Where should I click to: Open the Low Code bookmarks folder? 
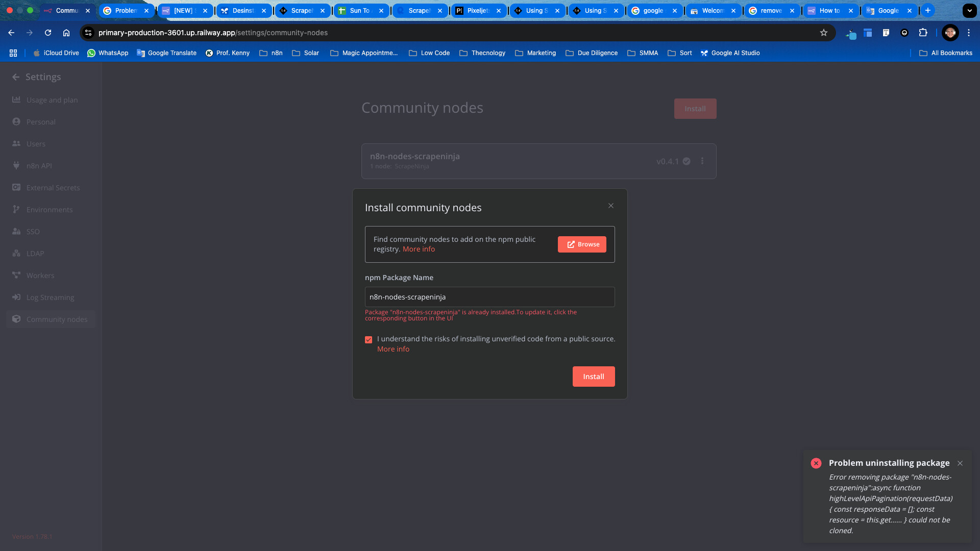click(x=429, y=53)
